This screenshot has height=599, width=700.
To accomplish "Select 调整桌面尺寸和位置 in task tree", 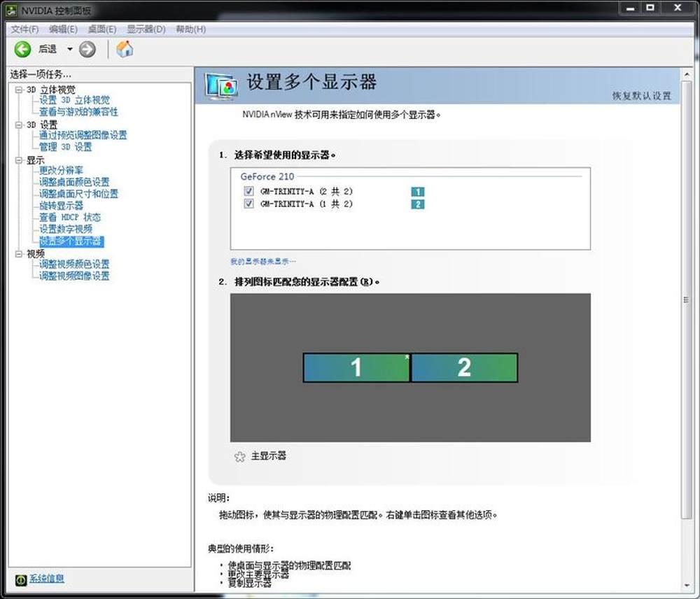I will [x=78, y=194].
